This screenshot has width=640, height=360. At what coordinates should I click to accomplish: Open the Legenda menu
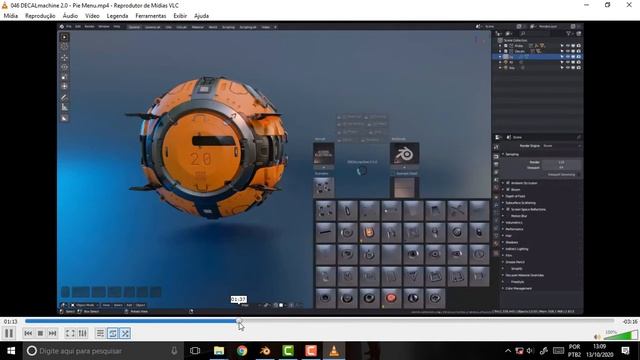coord(117,16)
